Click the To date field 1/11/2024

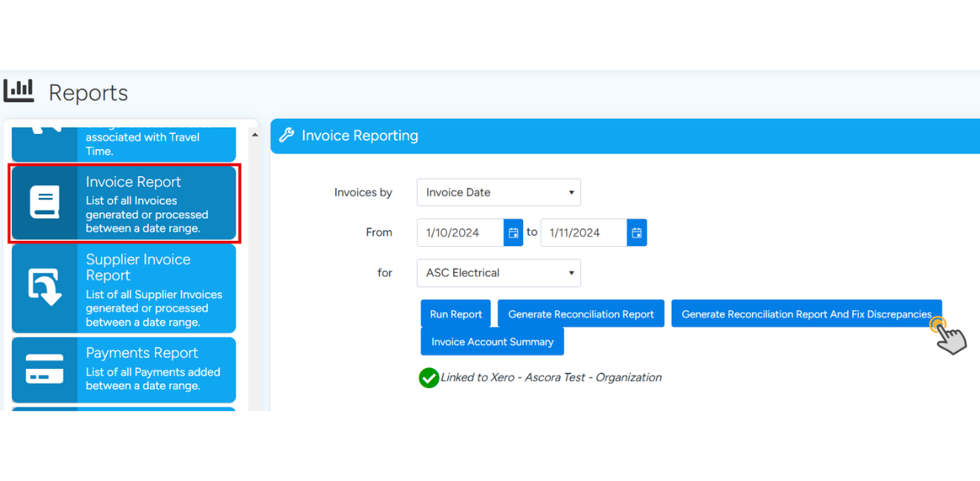point(583,233)
